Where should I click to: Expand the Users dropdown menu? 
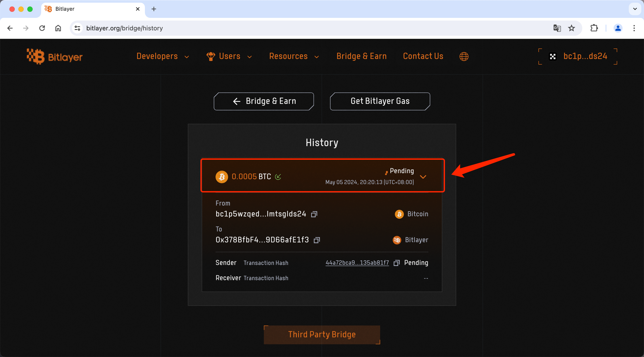click(229, 57)
